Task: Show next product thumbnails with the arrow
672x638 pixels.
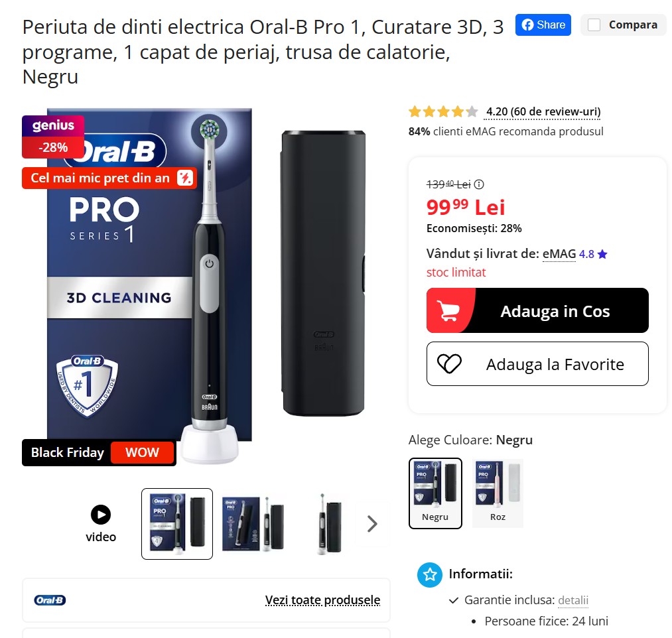Action: (x=372, y=523)
